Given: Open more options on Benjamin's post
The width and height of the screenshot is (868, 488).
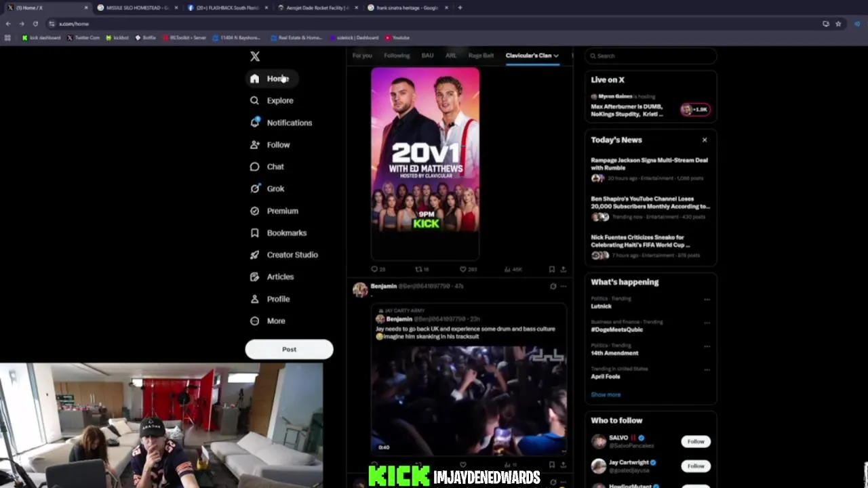Looking at the screenshot, I should pyautogui.click(x=563, y=286).
